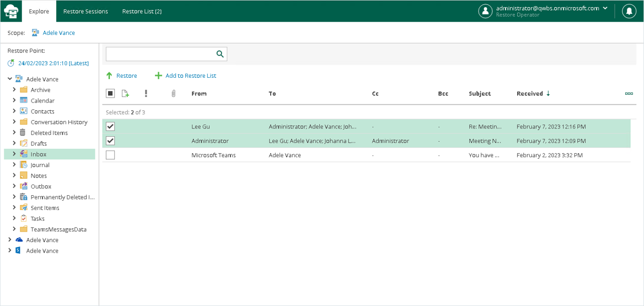
Task: Click the importance exclamation column icon
Action: (146, 94)
